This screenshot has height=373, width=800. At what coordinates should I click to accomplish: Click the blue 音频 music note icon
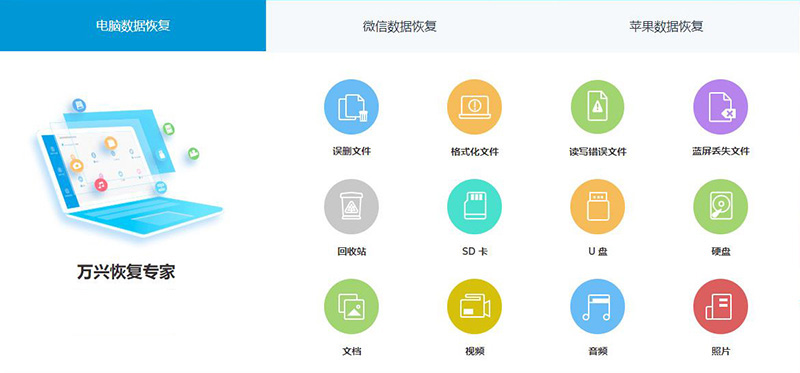[x=597, y=306]
